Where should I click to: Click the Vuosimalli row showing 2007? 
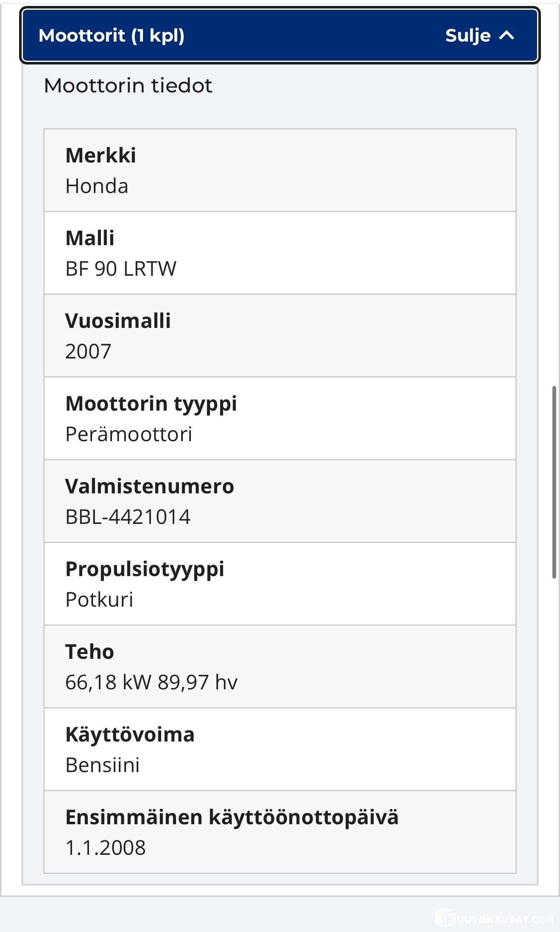pos(280,336)
